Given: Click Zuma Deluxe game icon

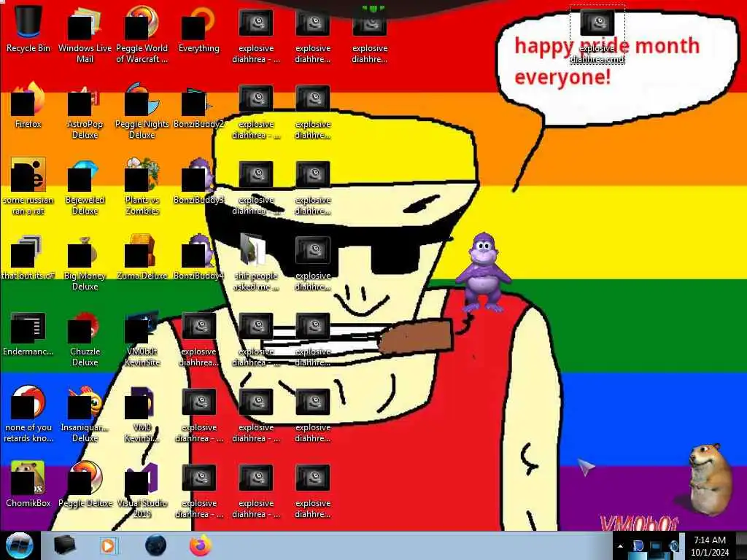Looking at the screenshot, I should pyautogui.click(x=142, y=257).
